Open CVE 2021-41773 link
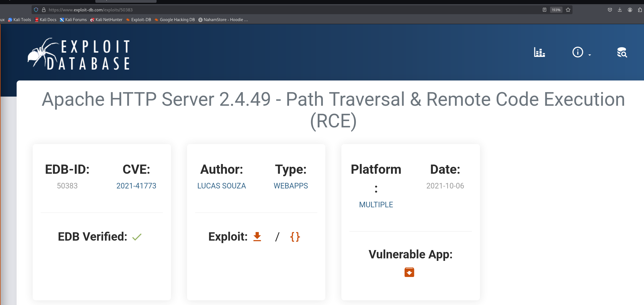Viewport: 644px width, 305px height. (x=136, y=186)
